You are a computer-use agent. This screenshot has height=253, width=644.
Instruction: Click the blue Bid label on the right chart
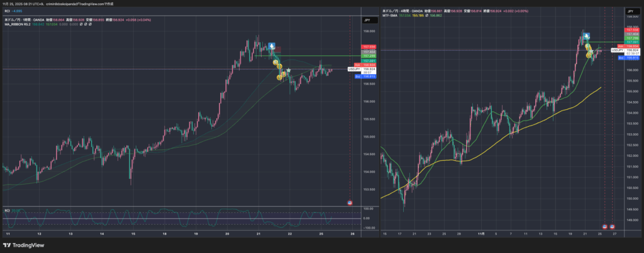click(x=621, y=58)
